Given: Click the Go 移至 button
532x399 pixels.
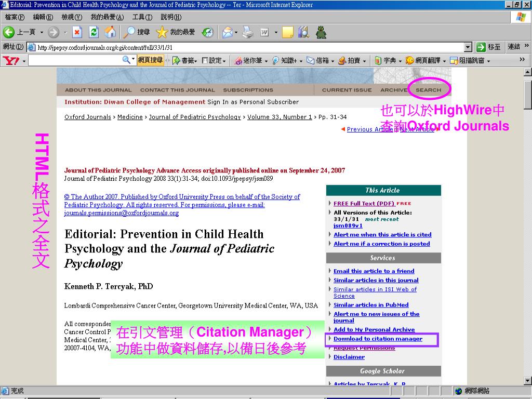Looking at the screenshot, I should coord(488,47).
